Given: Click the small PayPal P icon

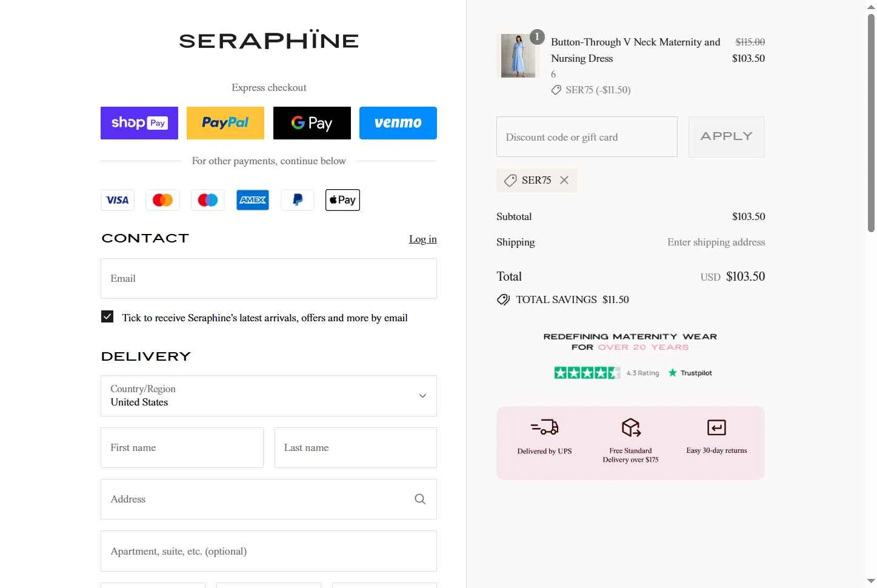Looking at the screenshot, I should [x=298, y=200].
